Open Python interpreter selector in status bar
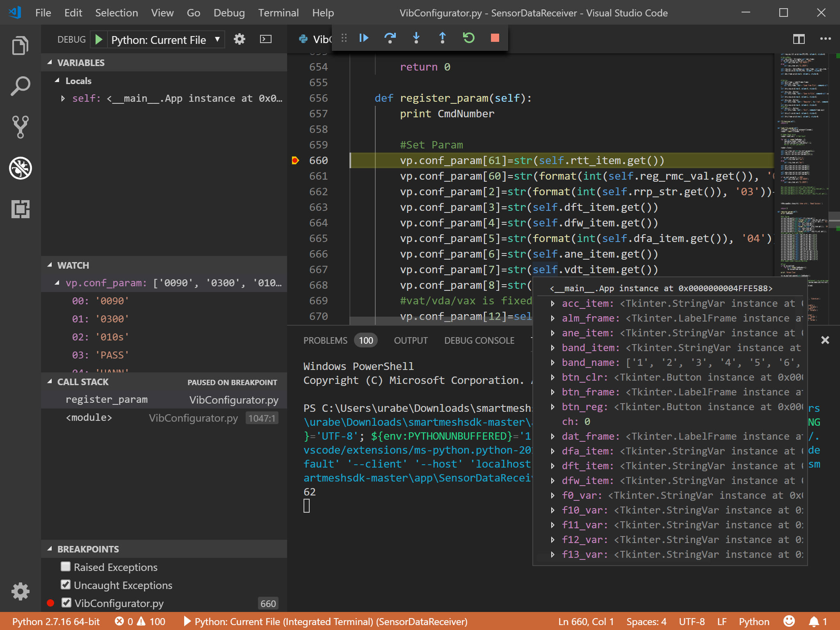 click(x=56, y=621)
